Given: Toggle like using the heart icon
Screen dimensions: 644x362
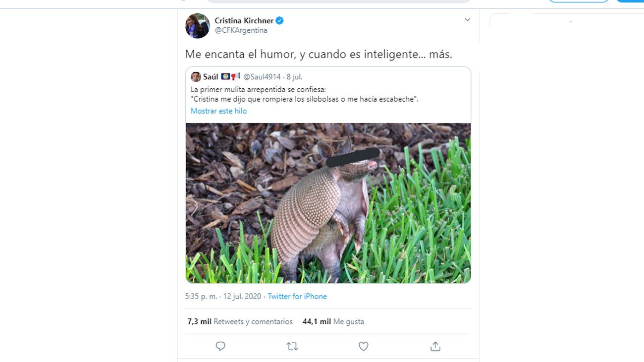Looking at the screenshot, I should coord(363,346).
